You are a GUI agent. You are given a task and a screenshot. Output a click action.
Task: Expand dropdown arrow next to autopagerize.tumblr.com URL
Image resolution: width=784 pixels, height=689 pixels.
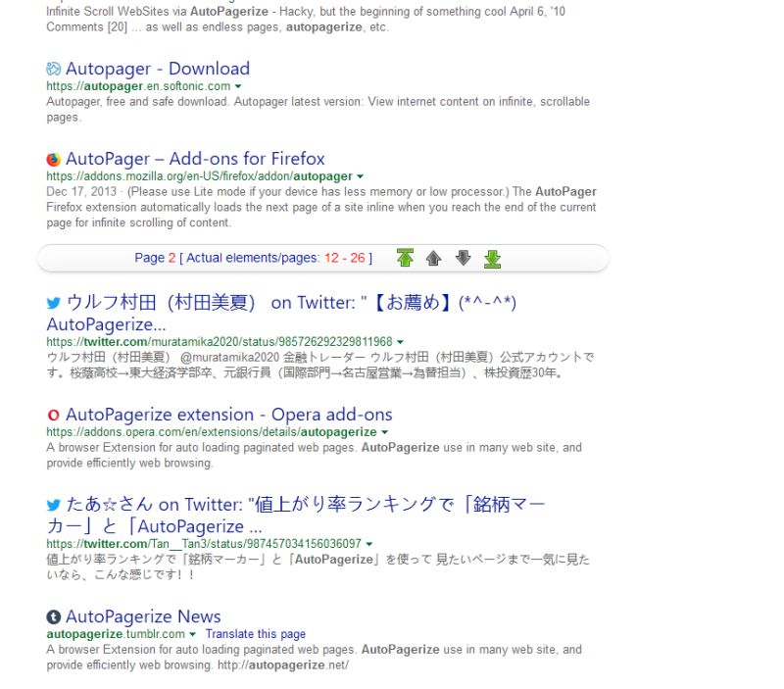[x=192, y=634]
